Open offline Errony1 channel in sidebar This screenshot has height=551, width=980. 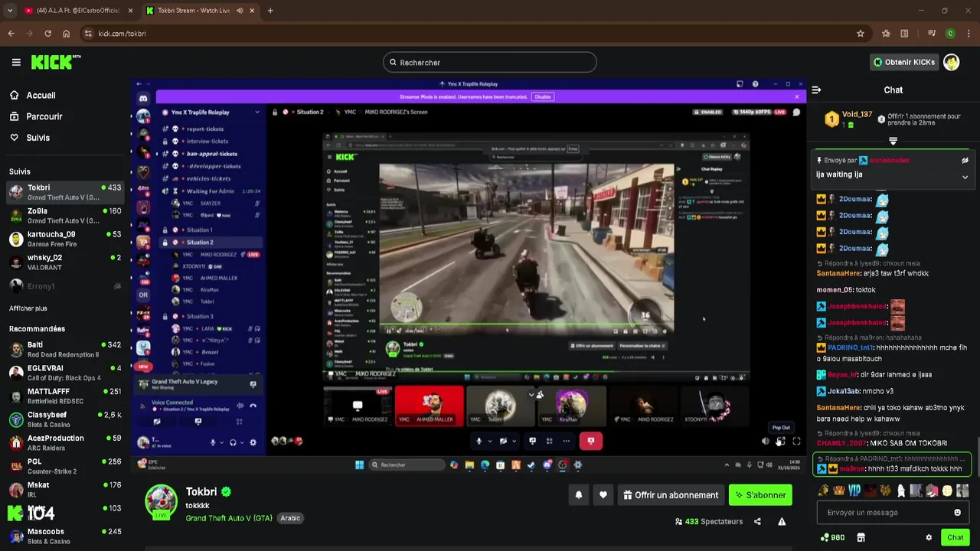pyautogui.click(x=65, y=286)
